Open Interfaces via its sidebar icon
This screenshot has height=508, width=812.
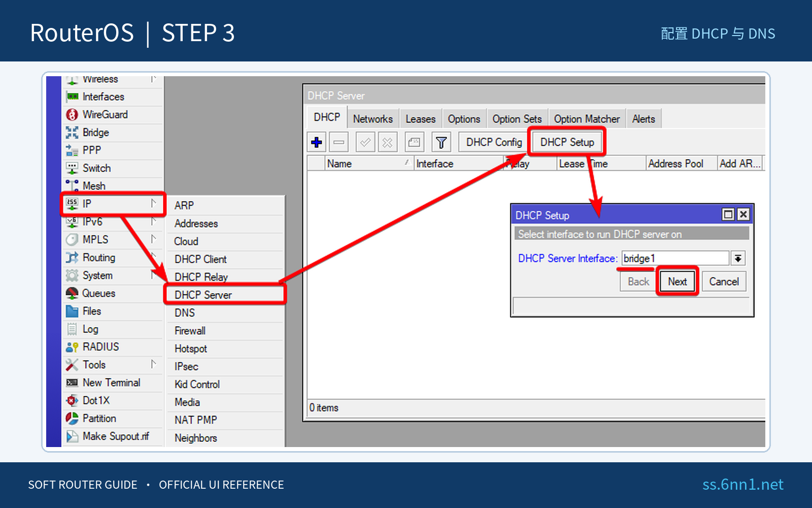click(73, 97)
